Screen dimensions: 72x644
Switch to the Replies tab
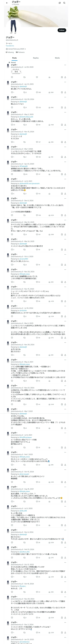(x=36, y=58)
